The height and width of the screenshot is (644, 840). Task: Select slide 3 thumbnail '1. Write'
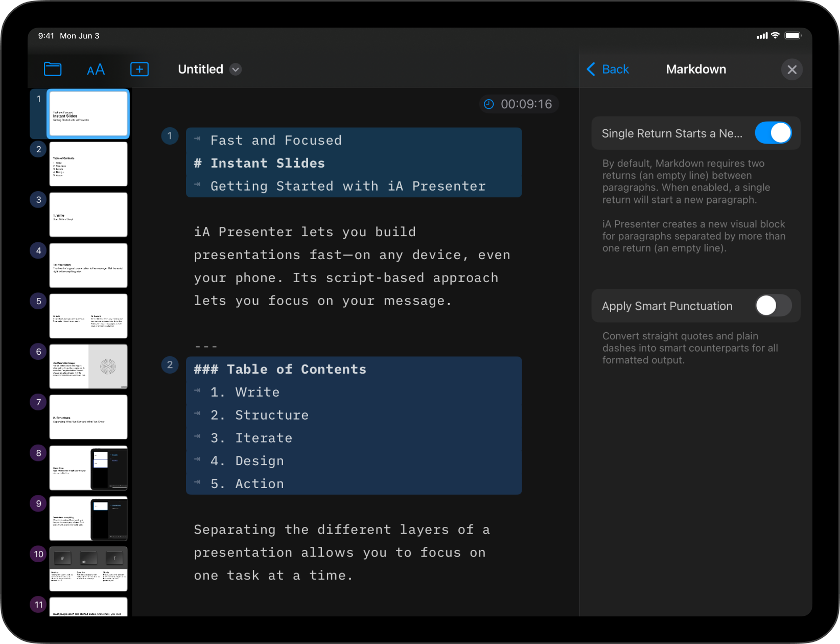[x=88, y=215]
